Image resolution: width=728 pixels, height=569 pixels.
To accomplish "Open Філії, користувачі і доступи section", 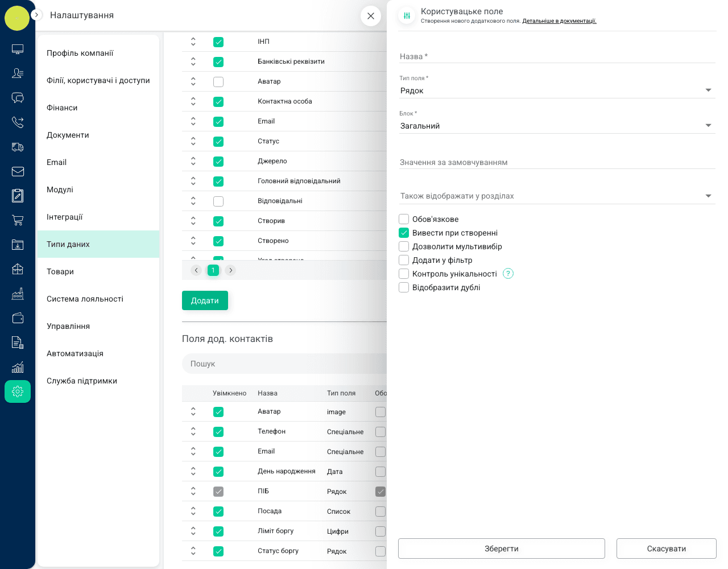I will coord(98,80).
